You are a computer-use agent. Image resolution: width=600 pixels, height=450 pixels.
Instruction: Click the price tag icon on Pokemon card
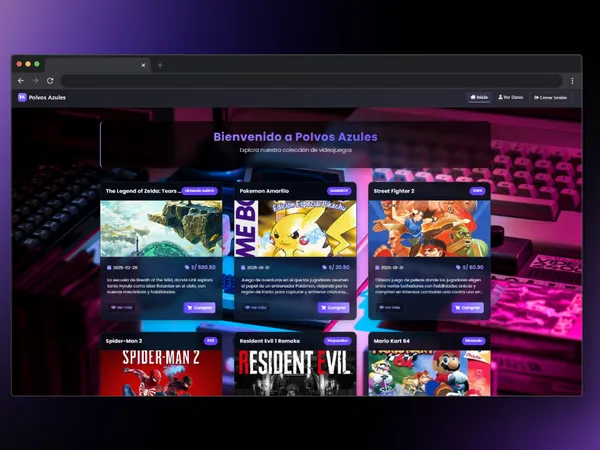[x=324, y=267]
